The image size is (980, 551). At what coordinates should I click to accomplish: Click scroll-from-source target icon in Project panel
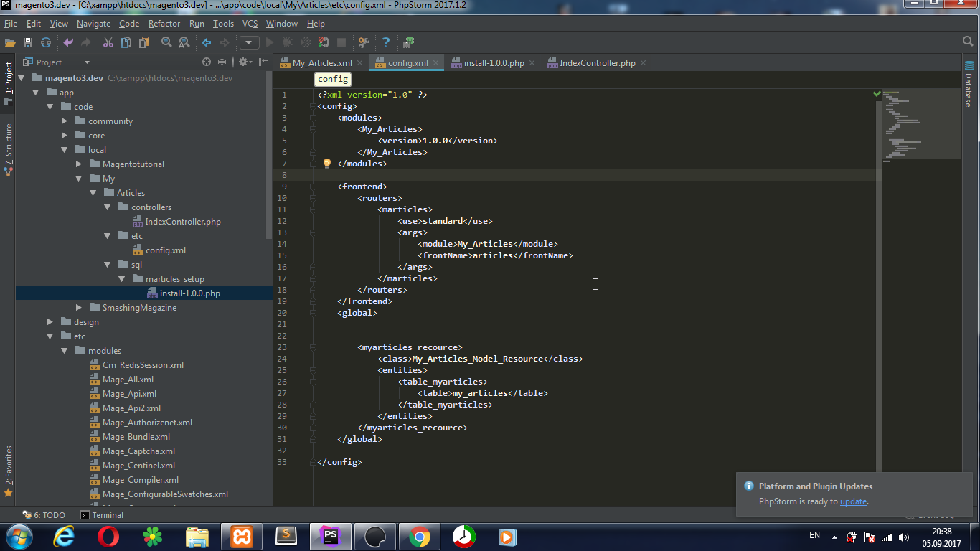click(207, 62)
